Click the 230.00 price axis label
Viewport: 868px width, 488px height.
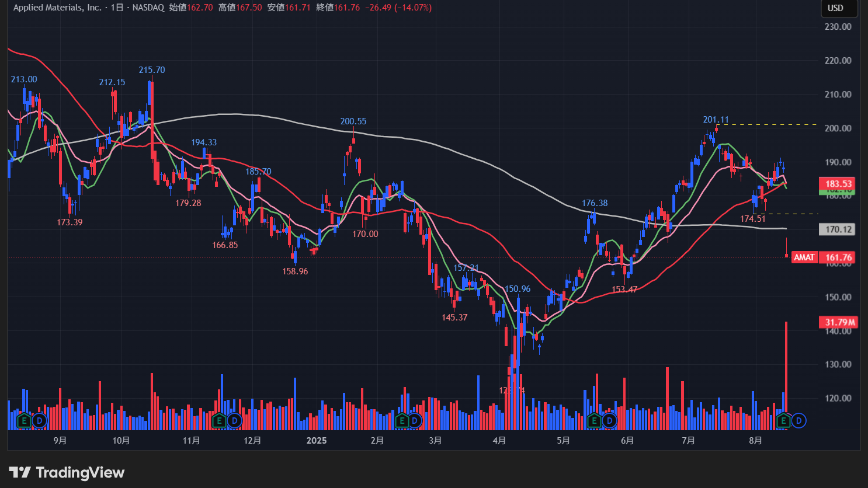click(x=838, y=27)
